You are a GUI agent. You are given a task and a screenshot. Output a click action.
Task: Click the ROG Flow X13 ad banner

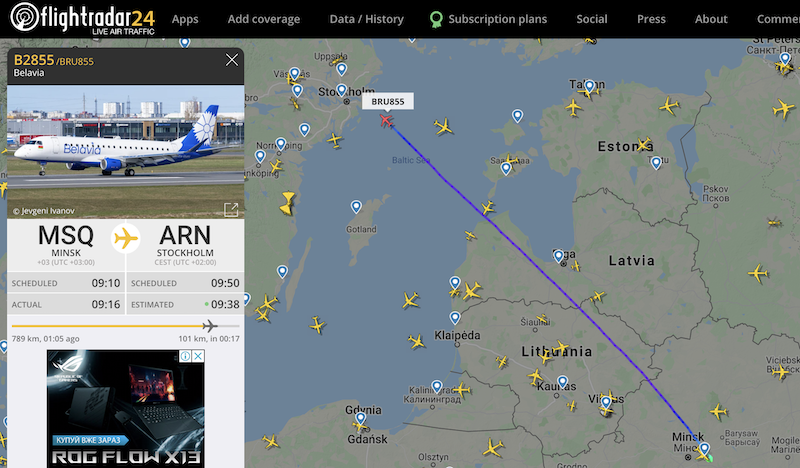pos(126,408)
